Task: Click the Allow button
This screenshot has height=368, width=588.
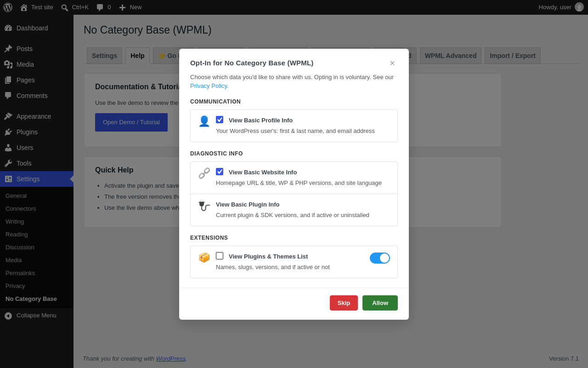Action: tap(380, 303)
